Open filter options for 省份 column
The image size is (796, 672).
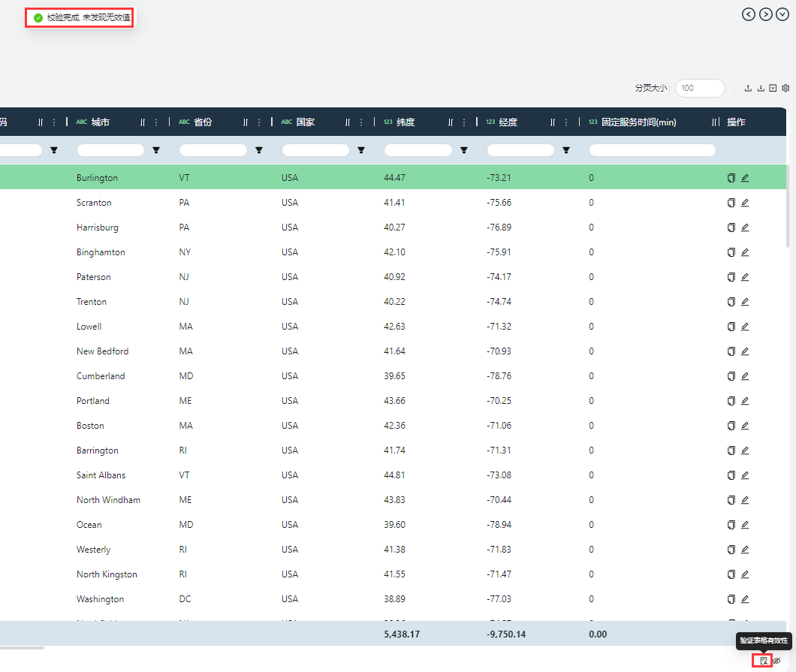click(x=259, y=150)
